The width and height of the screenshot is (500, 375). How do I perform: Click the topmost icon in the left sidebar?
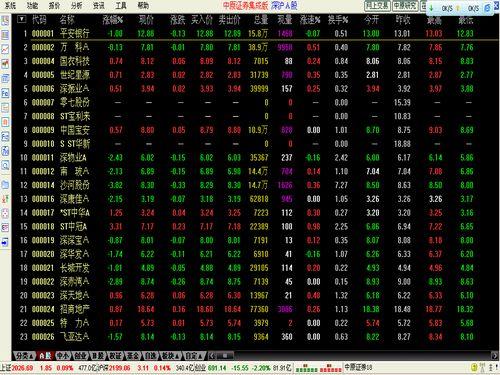click(x=5, y=21)
